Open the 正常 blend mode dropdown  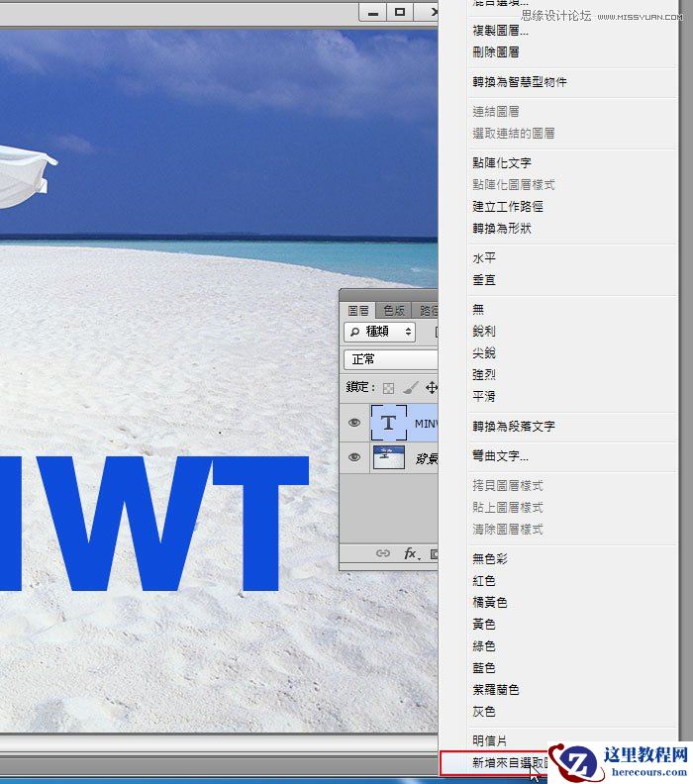tap(390, 359)
